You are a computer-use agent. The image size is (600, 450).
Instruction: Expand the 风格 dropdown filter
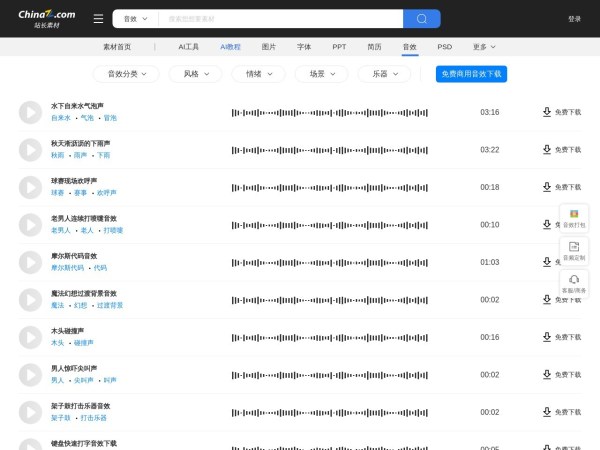(x=189, y=74)
